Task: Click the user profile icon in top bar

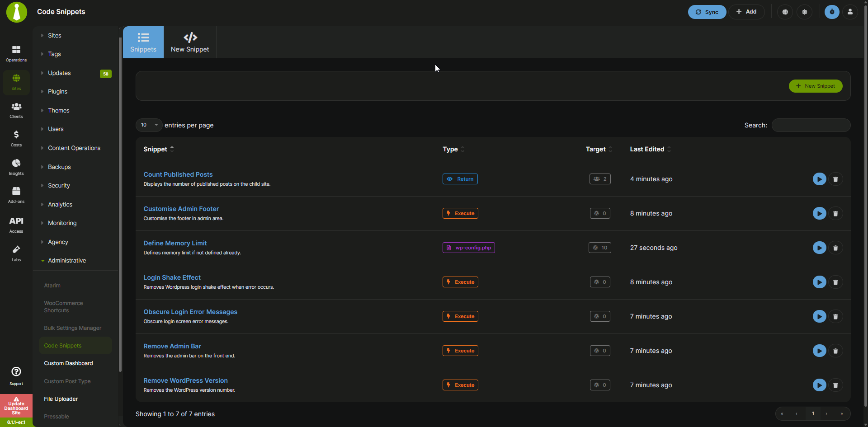Action: point(850,12)
